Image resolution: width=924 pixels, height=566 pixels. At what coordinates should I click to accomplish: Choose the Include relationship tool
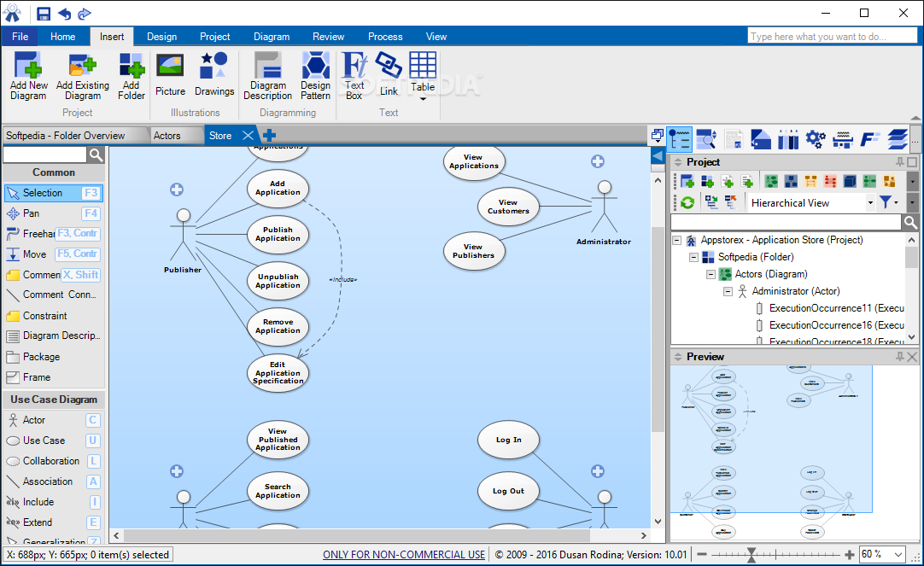click(53, 502)
